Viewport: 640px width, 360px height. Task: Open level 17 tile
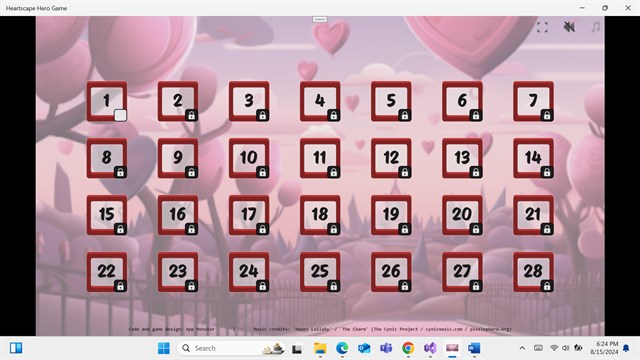pos(249,215)
